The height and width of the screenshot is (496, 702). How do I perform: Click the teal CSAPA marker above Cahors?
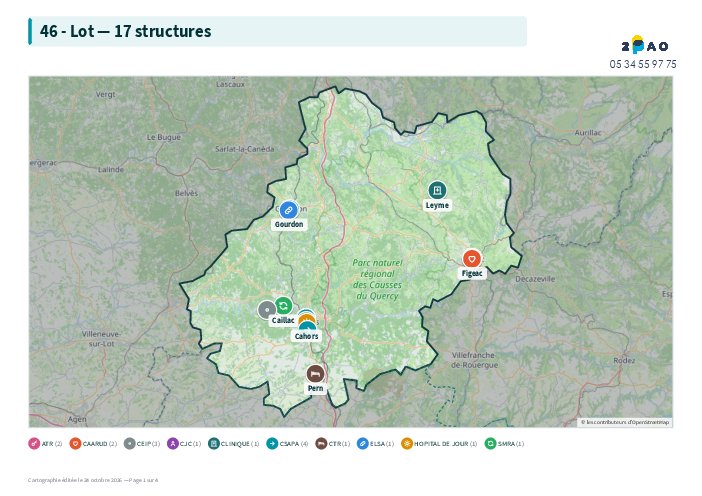click(x=307, y=326)
